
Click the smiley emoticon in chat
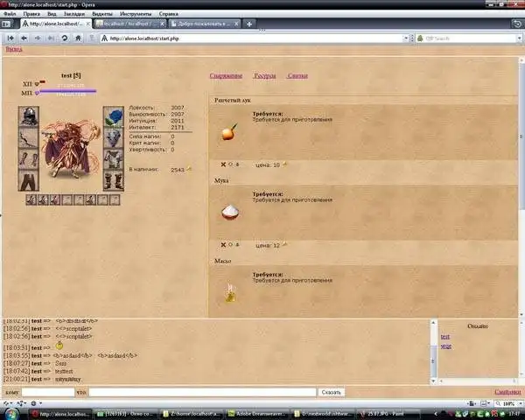tap(59, 346)
